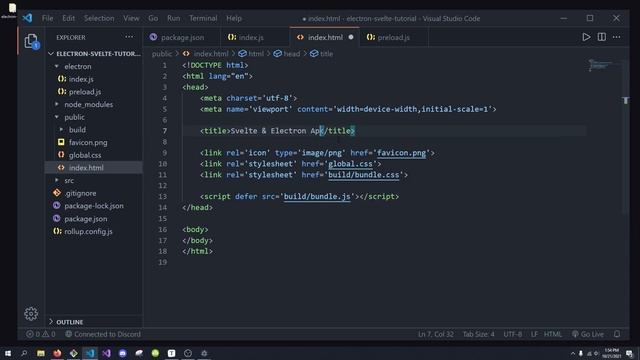Click the unsaved dot on the index.html tab
The width and height of the screenshot is (640, 360).
point(351,37)
